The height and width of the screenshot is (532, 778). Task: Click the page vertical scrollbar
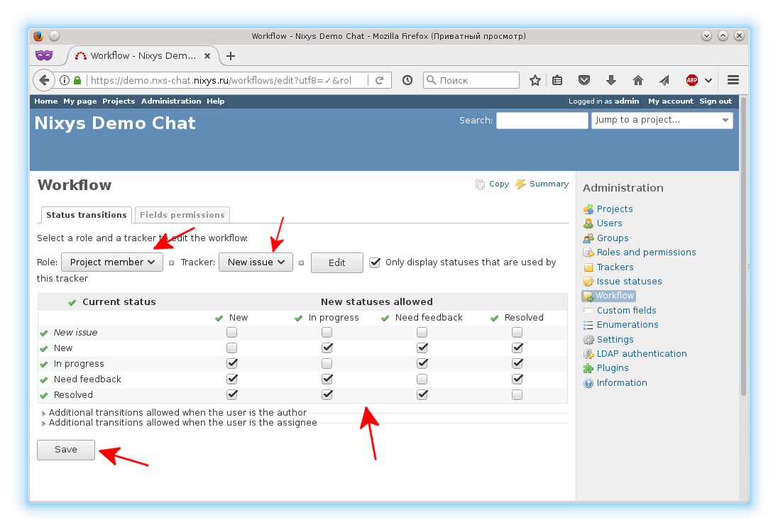[743, 246]
